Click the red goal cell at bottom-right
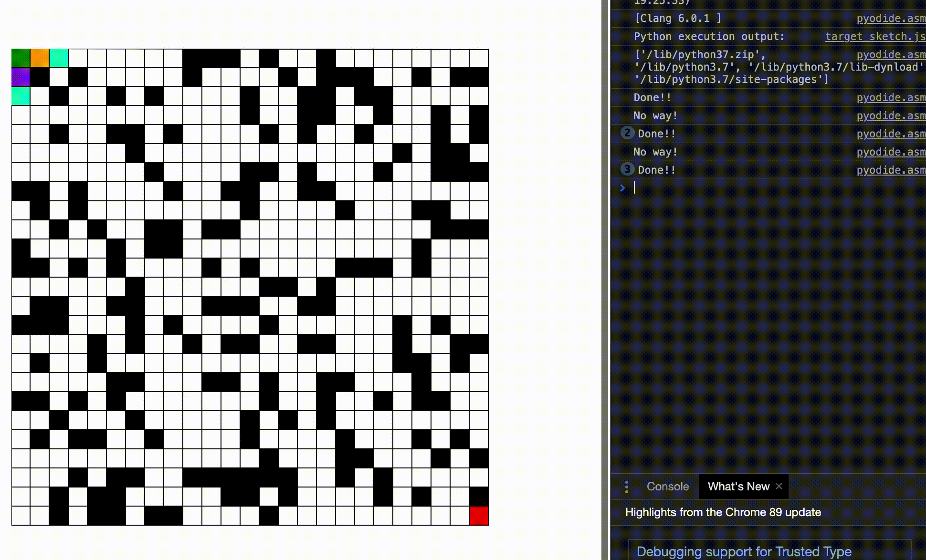 479,516
